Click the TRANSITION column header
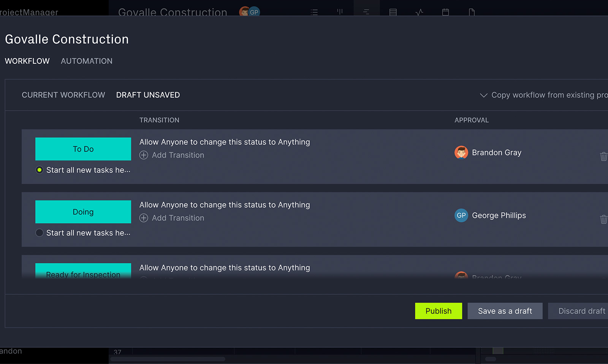Image resolution: width=608 pixels, height=364 pixels. click(x=159, y=120)
